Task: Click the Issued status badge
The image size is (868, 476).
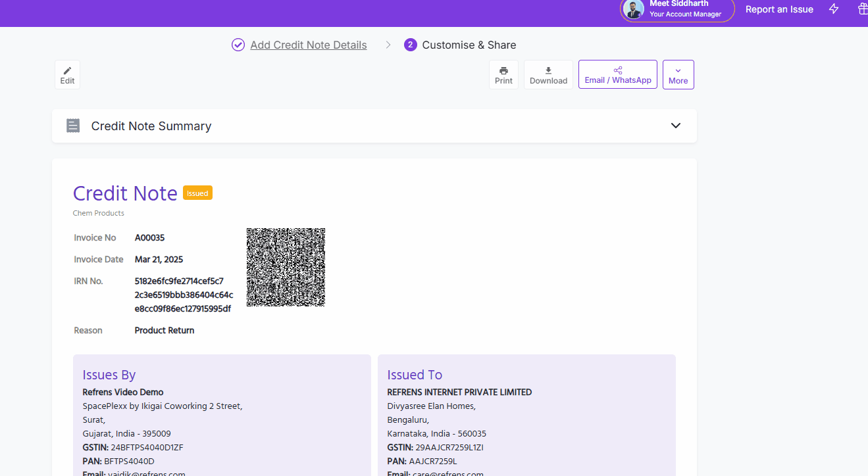Action: pyautogui.click(x=197, y=193)
